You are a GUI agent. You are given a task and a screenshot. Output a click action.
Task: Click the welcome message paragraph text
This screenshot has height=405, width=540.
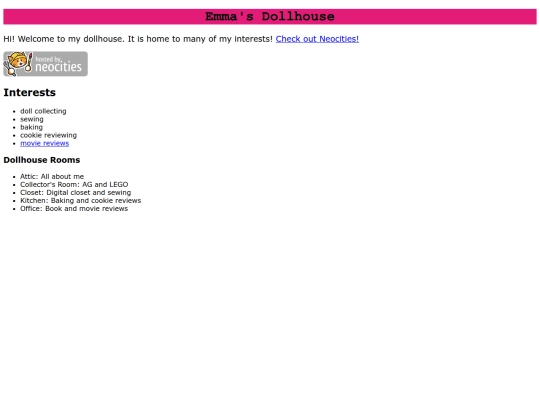(x=138, y=39)
